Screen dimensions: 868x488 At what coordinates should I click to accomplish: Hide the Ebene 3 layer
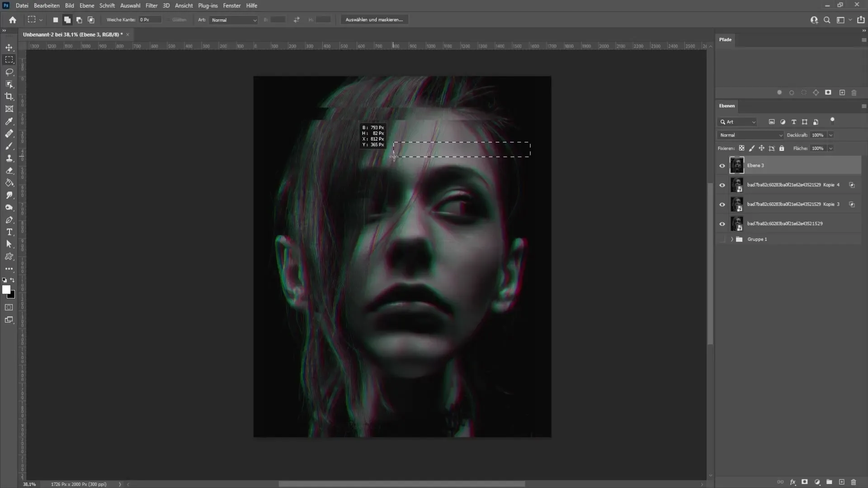click(722, 166)
